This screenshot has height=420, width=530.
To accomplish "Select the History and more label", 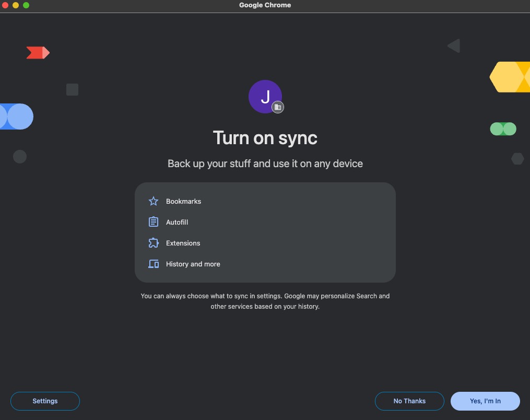I will [x=193, y=264].
